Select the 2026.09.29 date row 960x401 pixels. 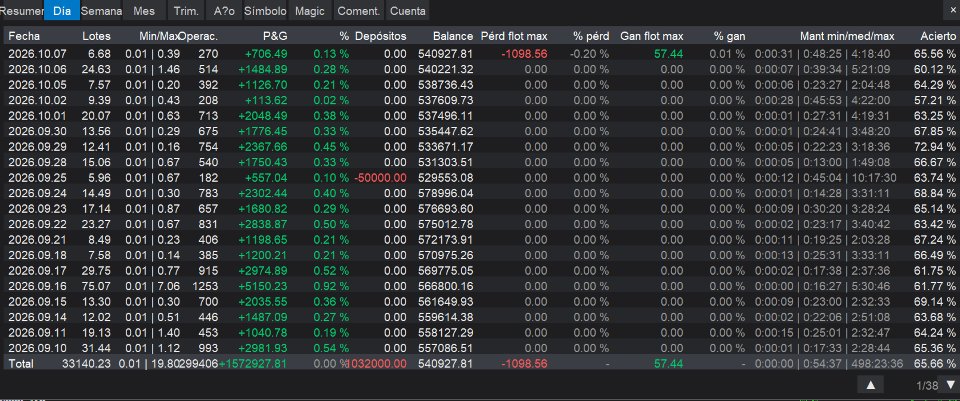tap(480, 146)
